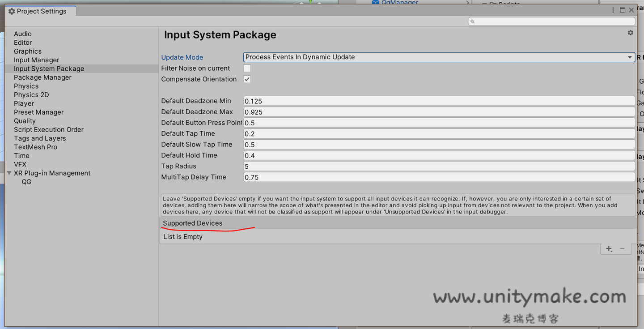Click the minus icon below the device list
644x329 pixels.
[622, 248]
